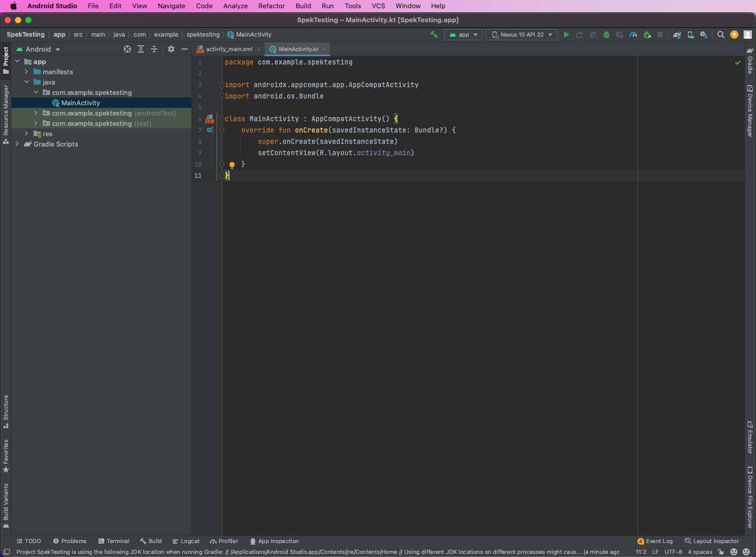756x557 pixels.
Task: Expand com.example.spektesting (androidTest) package
Action: tap(36, 113)
